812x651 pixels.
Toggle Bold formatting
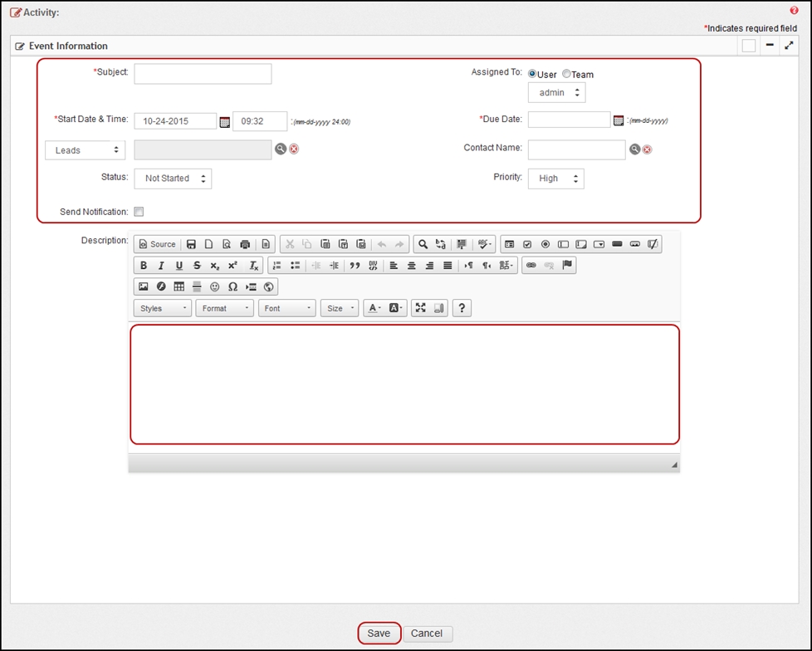point(144,265)
